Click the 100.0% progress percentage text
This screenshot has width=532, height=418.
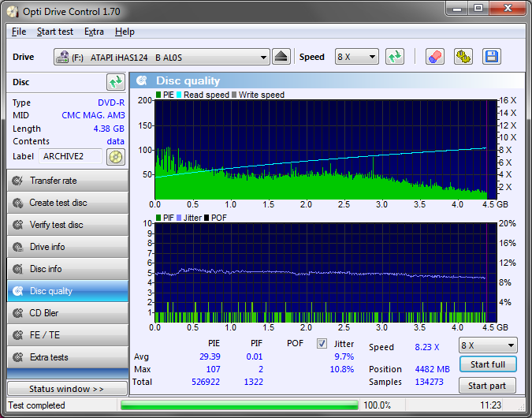pos(377,405)
